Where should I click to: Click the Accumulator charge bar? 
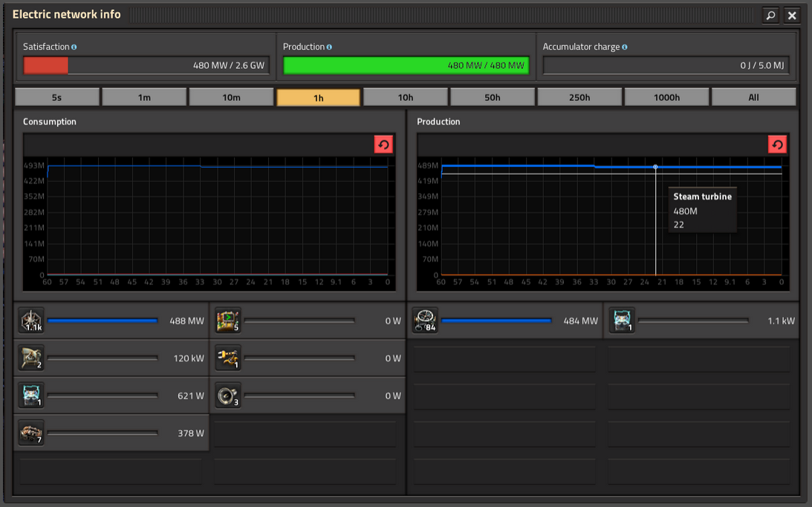pyautogui.click(x=666, y=65)
